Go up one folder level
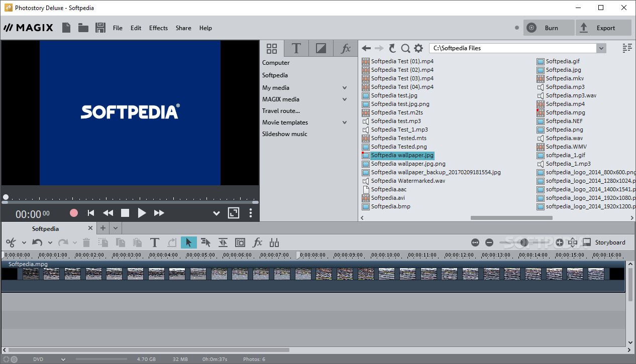 pos(392,48)
